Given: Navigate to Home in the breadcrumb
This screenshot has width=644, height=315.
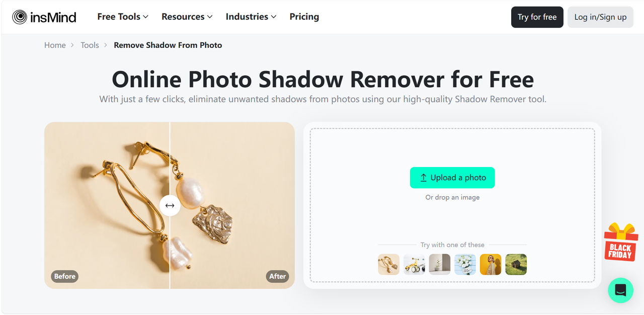Looking at the screenshot, I should [55, 45].
